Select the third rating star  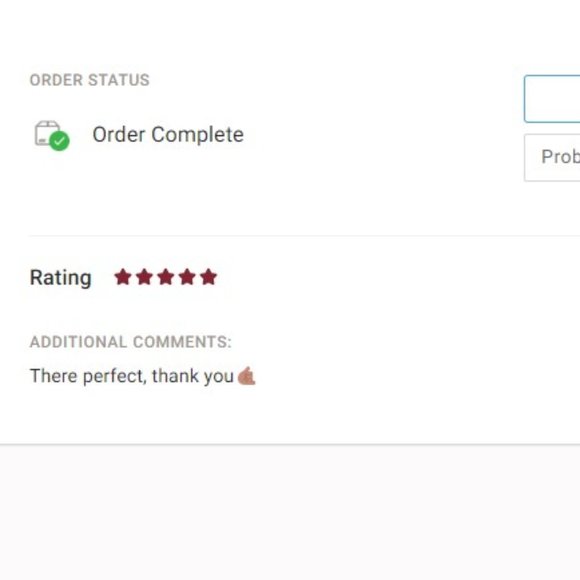tap(166, 277)
